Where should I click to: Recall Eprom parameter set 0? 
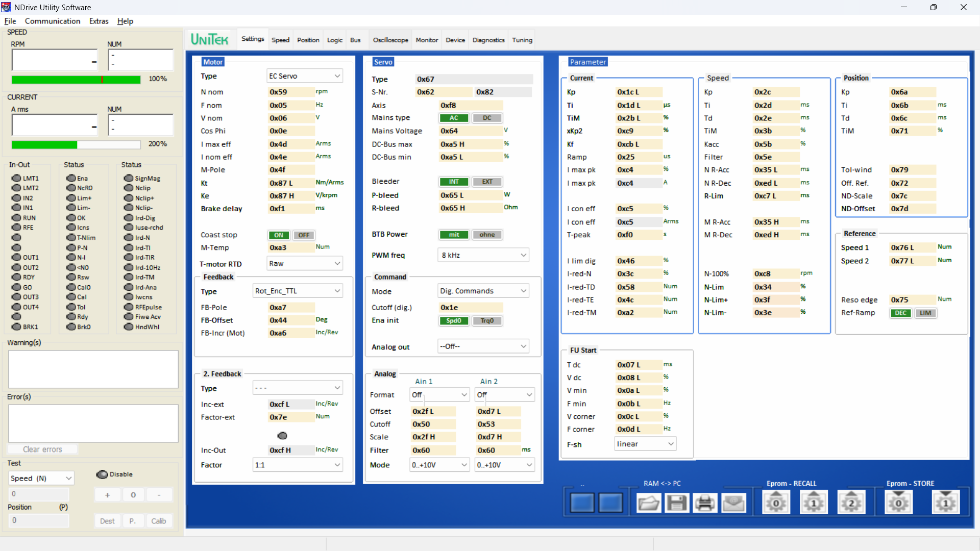[x=776, y=503]
